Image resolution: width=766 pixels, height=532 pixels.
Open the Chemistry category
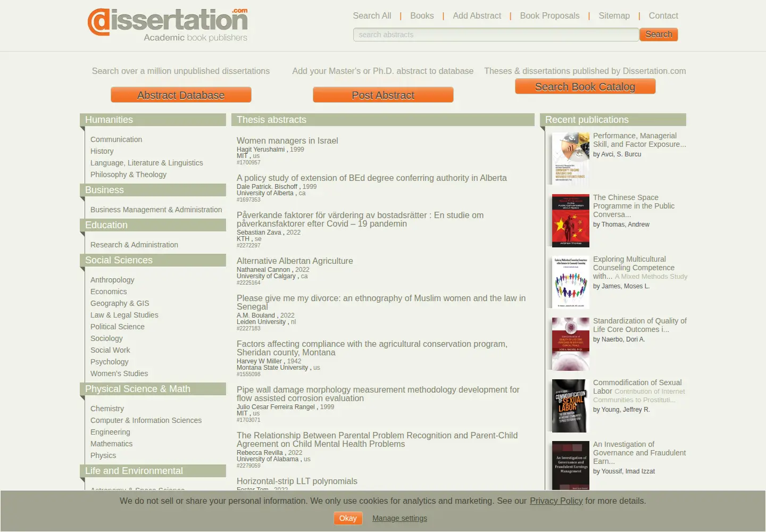pos(107,409)
